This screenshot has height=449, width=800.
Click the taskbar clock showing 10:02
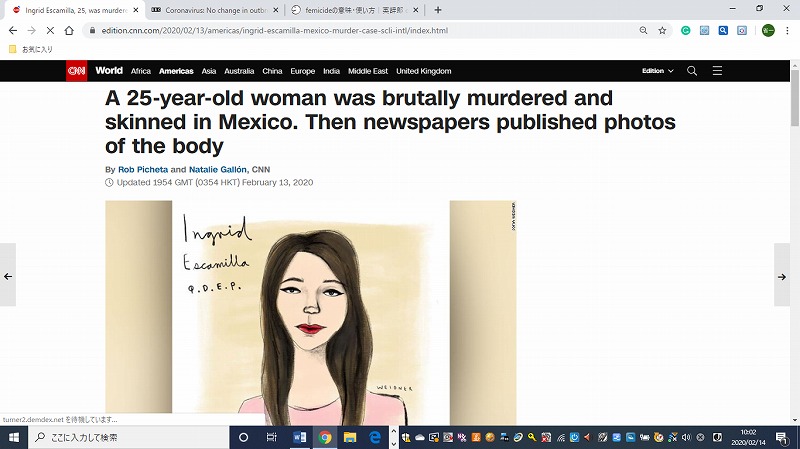click(x=748, y=437)
